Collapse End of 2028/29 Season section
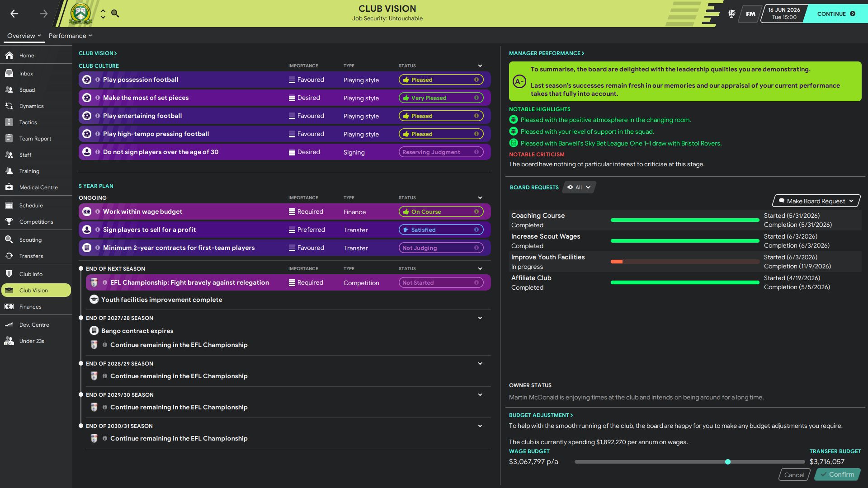Image resolution: width=868 pixels, height=488 pixels. coord(480,363)
